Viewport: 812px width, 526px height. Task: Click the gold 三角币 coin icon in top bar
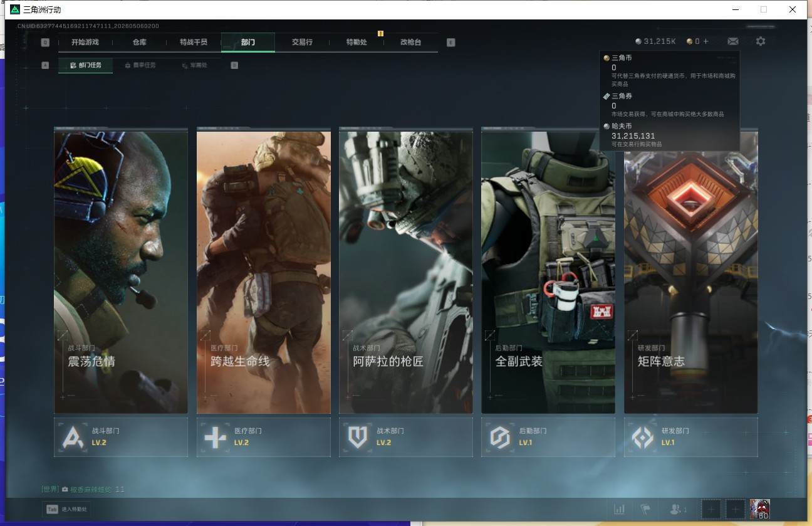690,41
